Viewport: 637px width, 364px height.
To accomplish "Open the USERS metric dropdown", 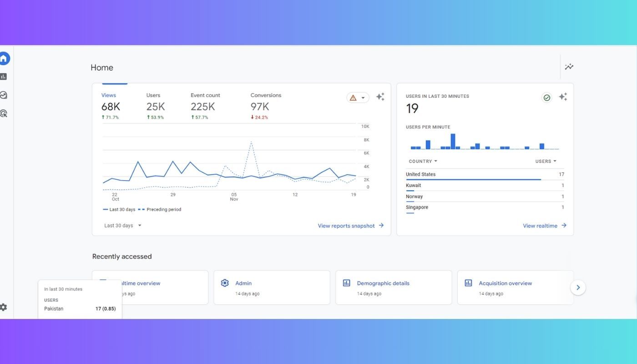I will point(546,161).
